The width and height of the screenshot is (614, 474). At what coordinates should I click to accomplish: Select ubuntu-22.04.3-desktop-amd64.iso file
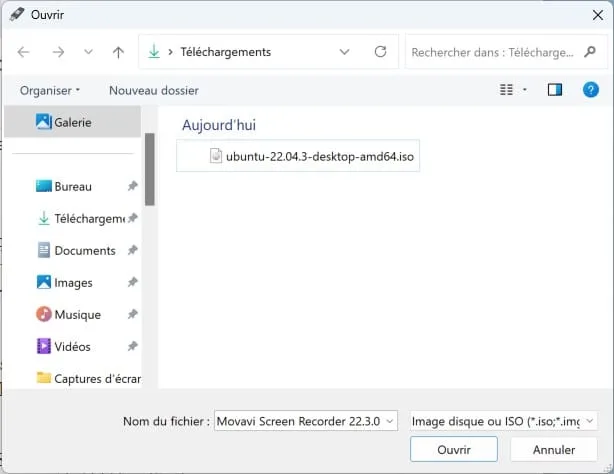pos(298,156)
